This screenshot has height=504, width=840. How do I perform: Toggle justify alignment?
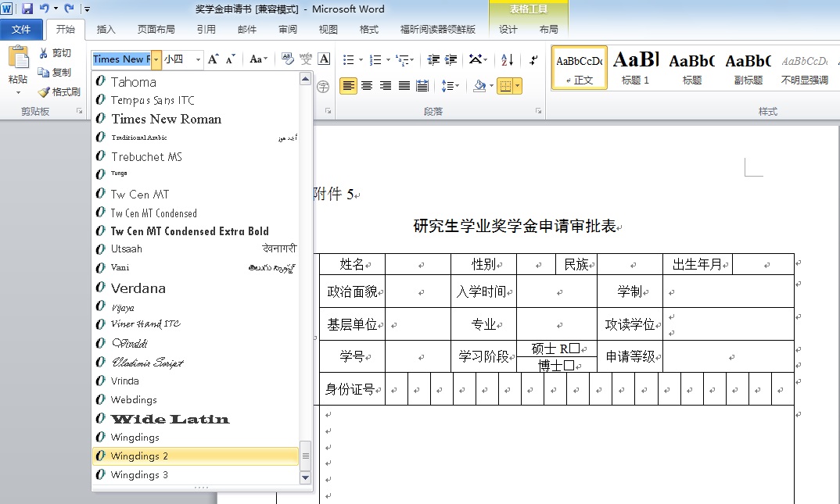tap(404, 86)
